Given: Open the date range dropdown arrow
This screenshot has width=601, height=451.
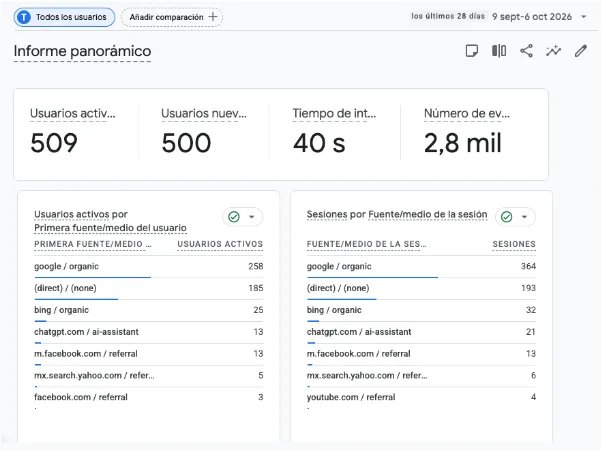Looking at the screenshot, I should [x=584, y=17].
